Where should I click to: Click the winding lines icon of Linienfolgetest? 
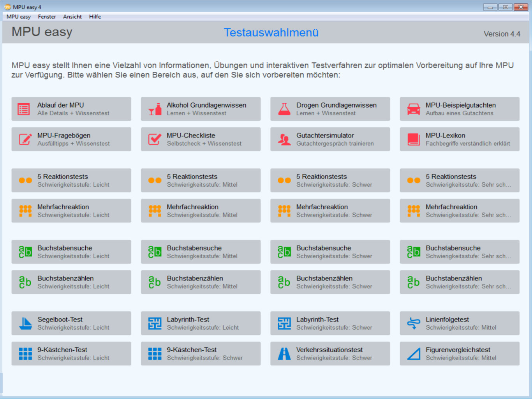point(414,323)
